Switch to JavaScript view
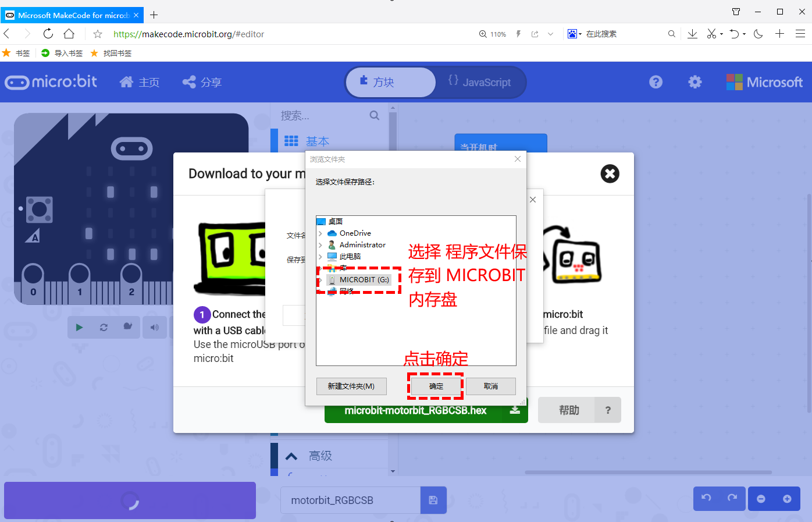Image resolution: width=812 pixels, height=522 pixels. click(x=480, y=82)
